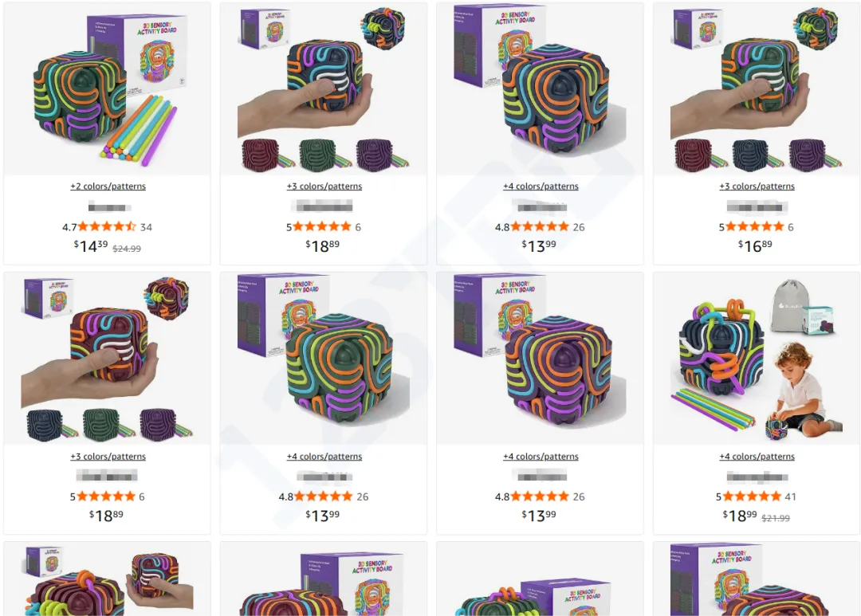The image size is (861, 616).
Task: Open the purple cube product image priced $13.99 second row
Action: (x=541, y=359)
